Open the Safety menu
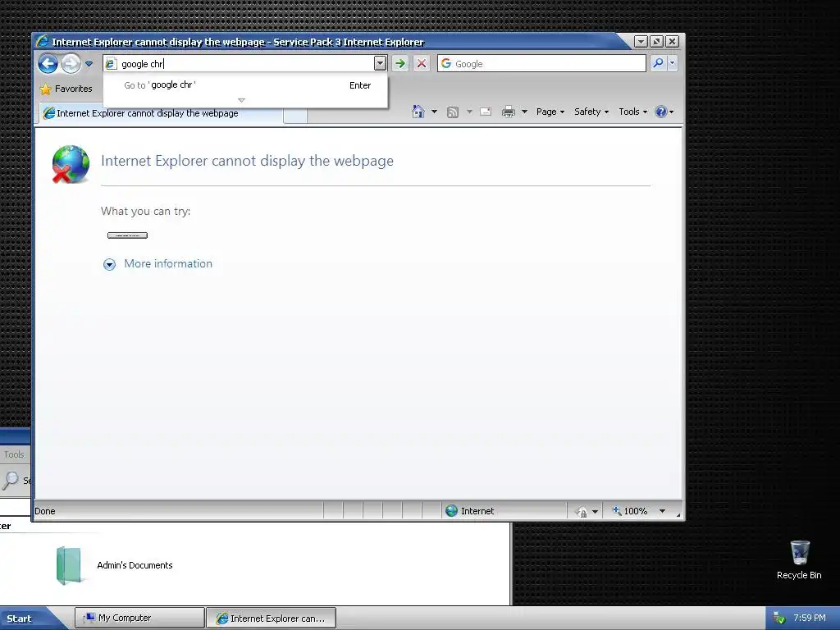 tap(591, 112)
